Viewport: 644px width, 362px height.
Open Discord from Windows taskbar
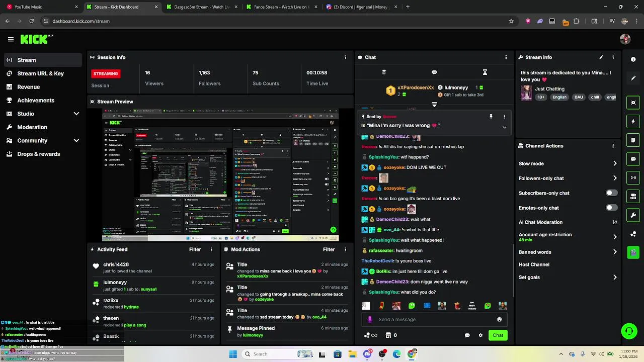click(367, 354)
